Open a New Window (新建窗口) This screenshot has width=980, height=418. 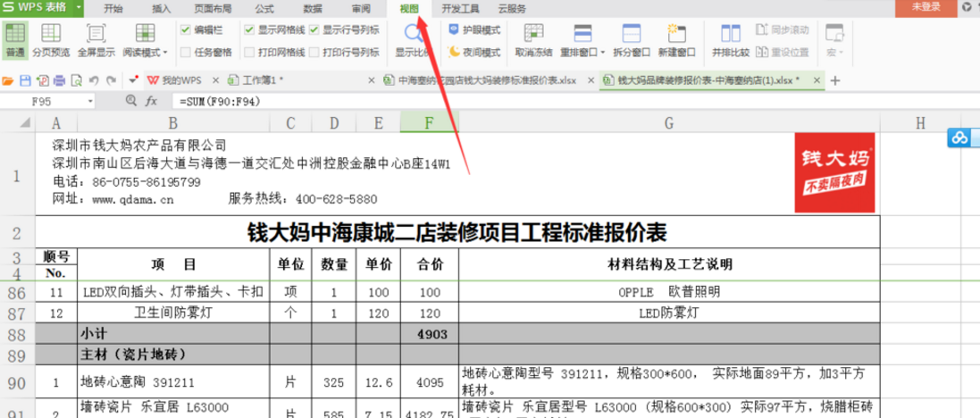click(676, 40)
